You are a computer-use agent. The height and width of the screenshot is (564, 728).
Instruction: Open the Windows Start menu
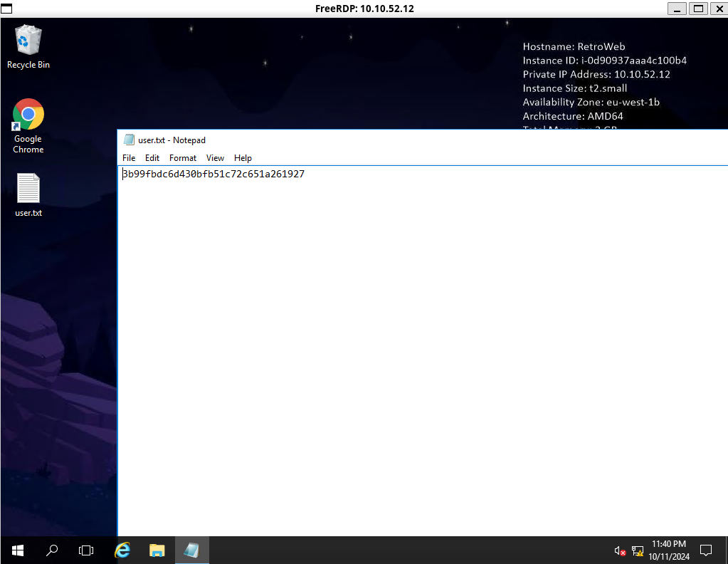18,550
